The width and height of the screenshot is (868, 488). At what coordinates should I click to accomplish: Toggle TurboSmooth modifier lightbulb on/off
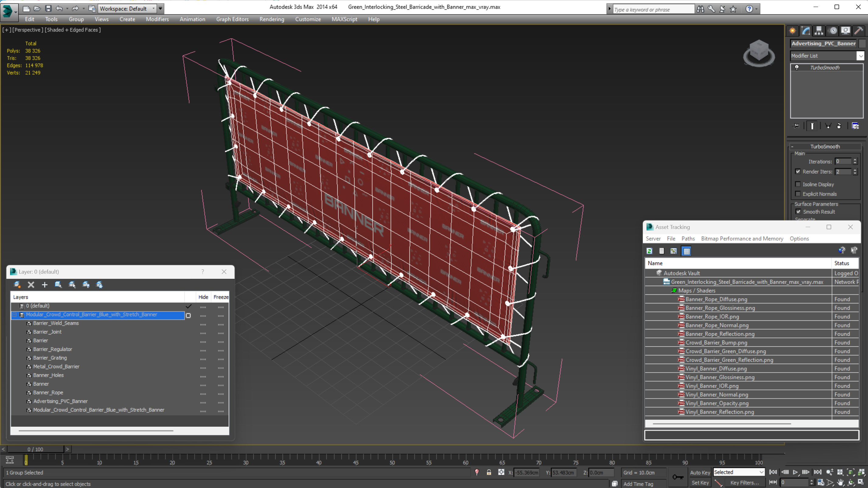(797, 67)
